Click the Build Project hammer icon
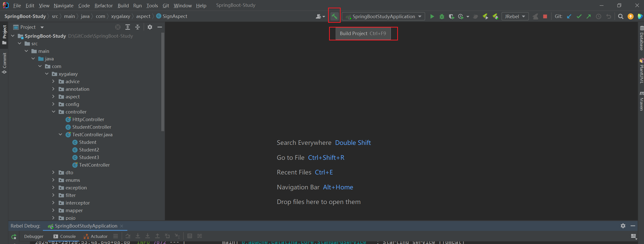Screen dimensions: 644x244 (334, 16)
